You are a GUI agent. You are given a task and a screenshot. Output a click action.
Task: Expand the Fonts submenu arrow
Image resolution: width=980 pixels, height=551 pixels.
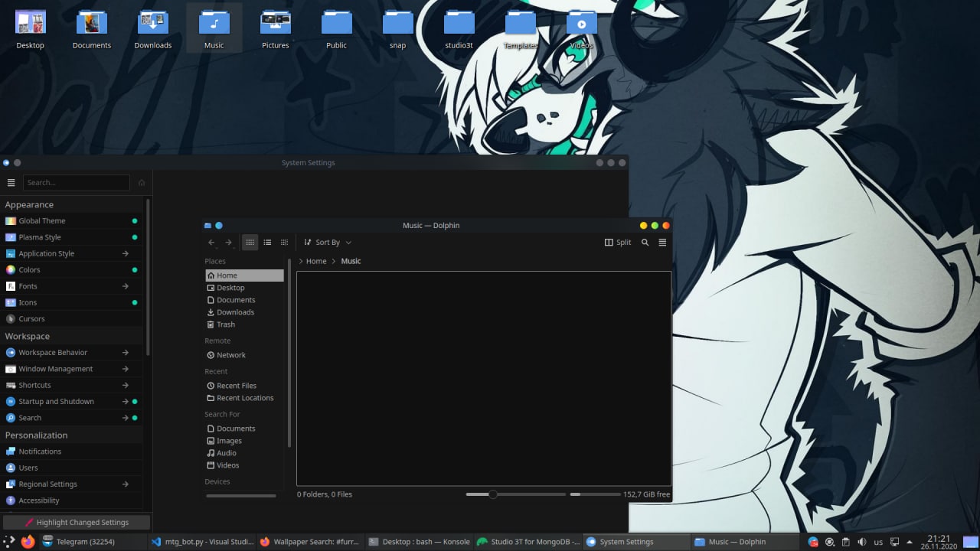126,286
